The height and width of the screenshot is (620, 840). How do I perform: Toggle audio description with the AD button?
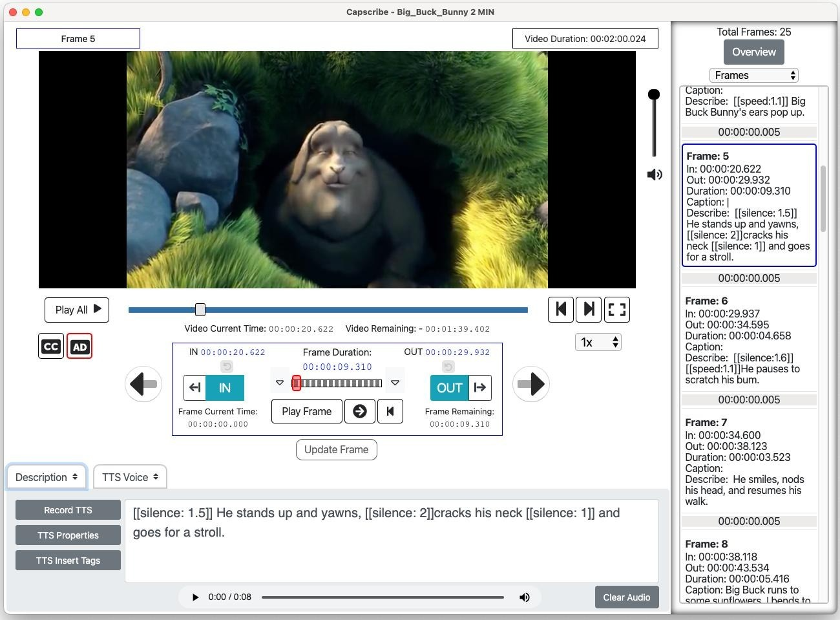pyautogui.click(x=79, y=347)
